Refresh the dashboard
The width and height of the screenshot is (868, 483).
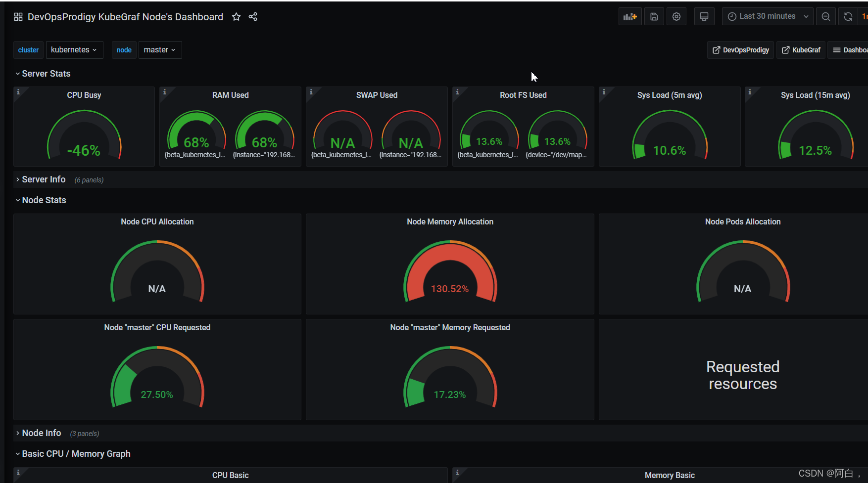[848, 16]
